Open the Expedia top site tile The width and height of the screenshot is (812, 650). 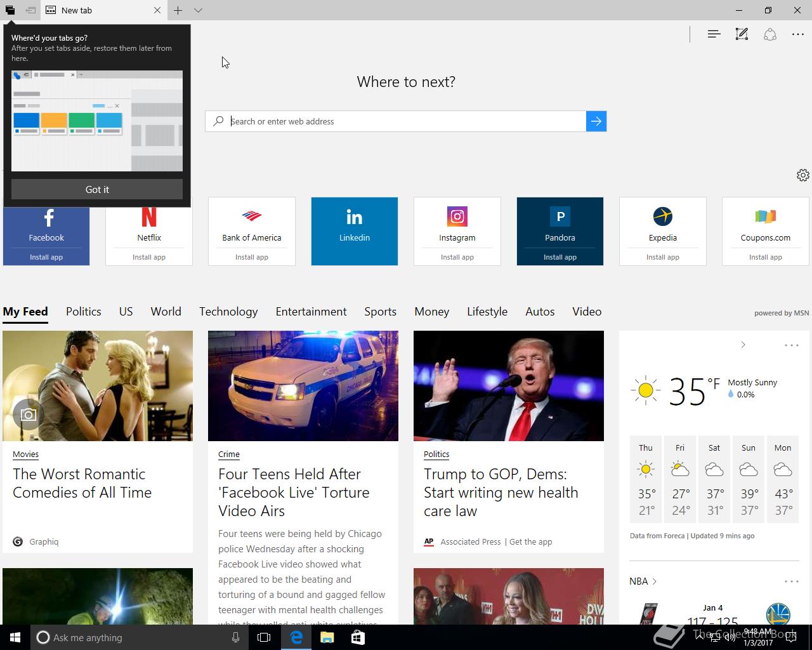click(x=663, y=230)
